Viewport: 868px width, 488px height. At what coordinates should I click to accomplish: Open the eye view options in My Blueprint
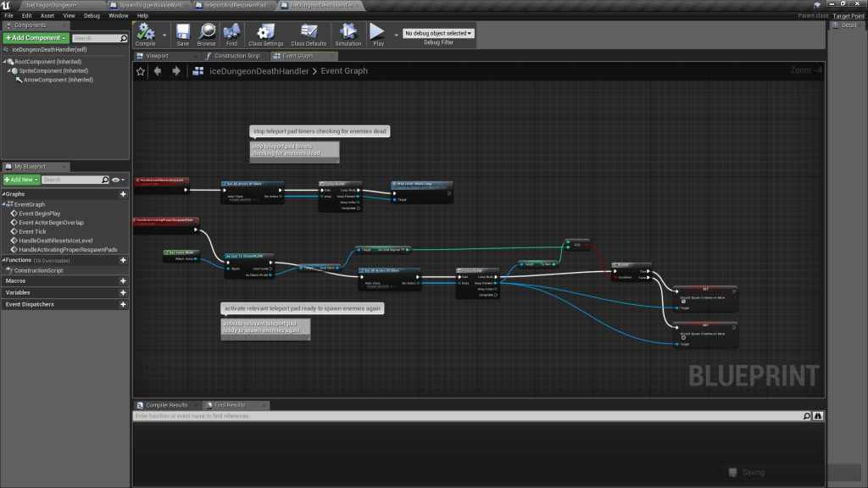[x=117, y=180]
